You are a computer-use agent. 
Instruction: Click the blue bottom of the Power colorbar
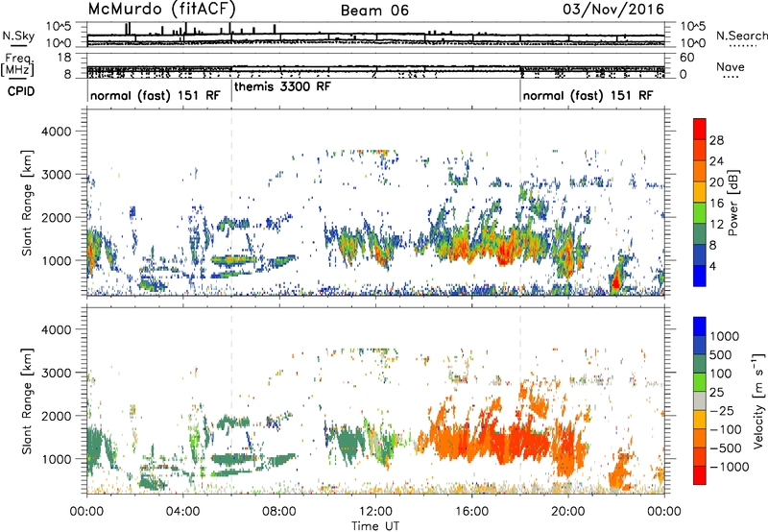pos(700,276)
